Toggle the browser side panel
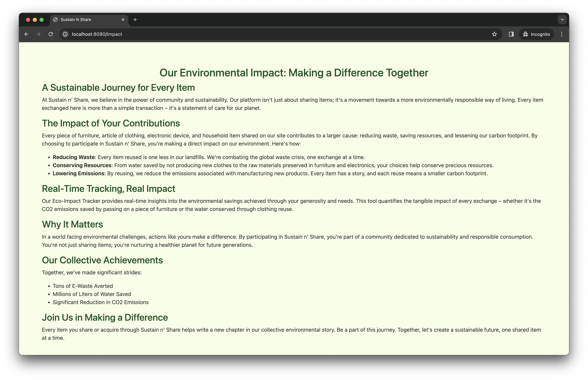The width and height of the screenshot is (588, 380). tap(511, 34)
